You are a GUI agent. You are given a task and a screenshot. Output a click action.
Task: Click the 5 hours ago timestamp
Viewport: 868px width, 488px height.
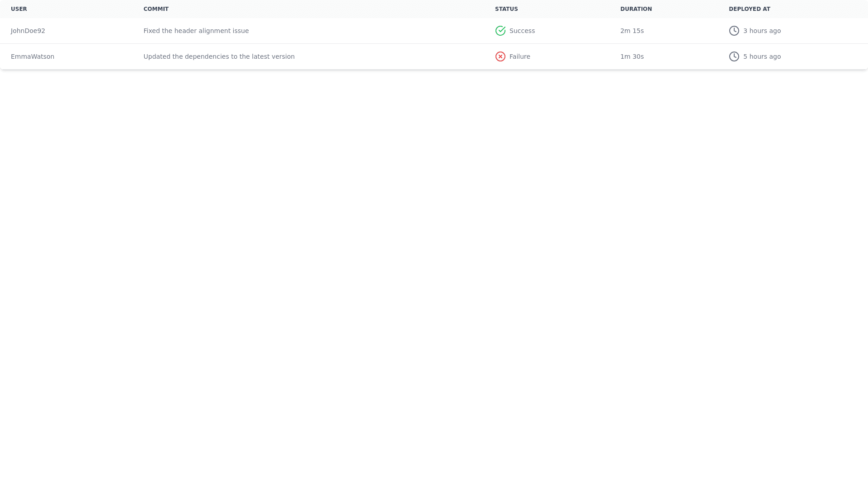(762, 56)
